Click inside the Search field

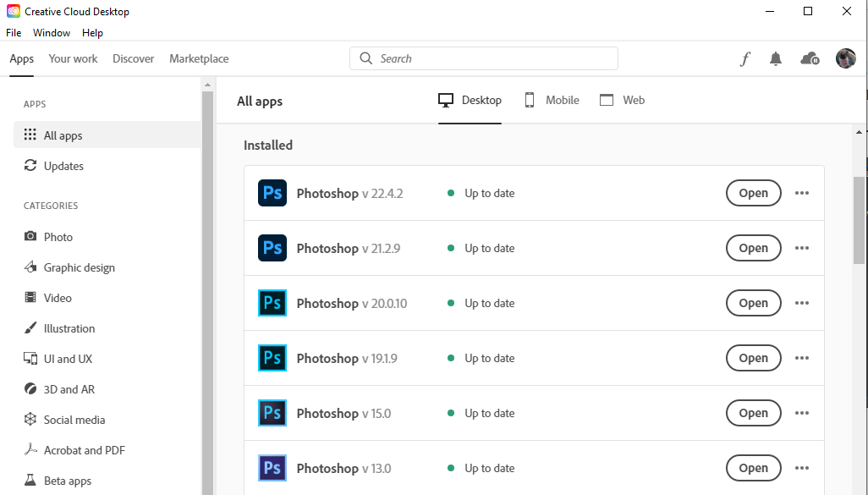(483, 58)
